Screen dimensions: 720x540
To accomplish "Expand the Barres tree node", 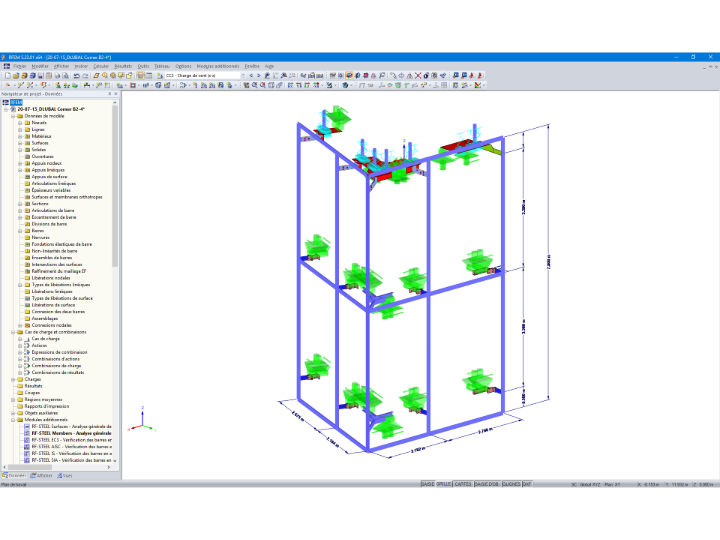I will [x=20, y=231].
